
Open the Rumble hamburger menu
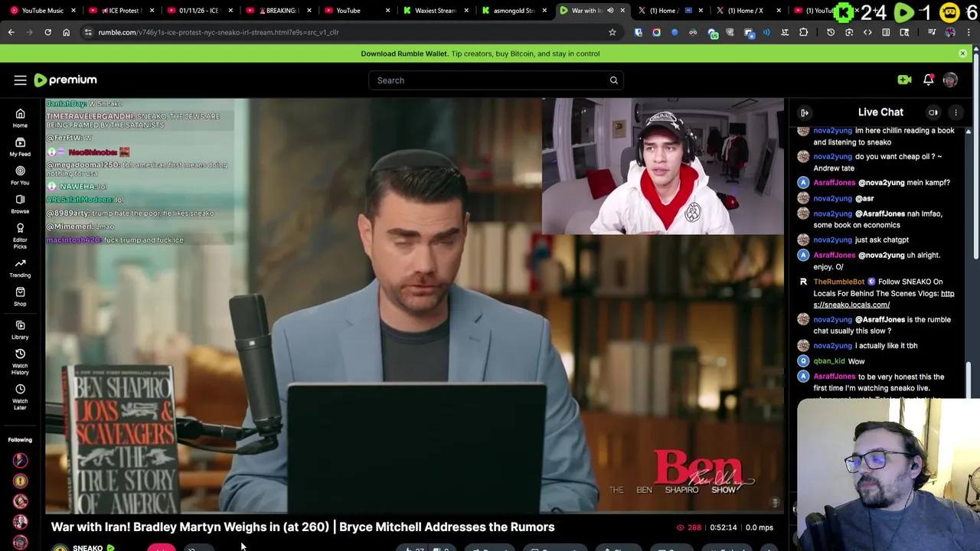click(21, 80)
